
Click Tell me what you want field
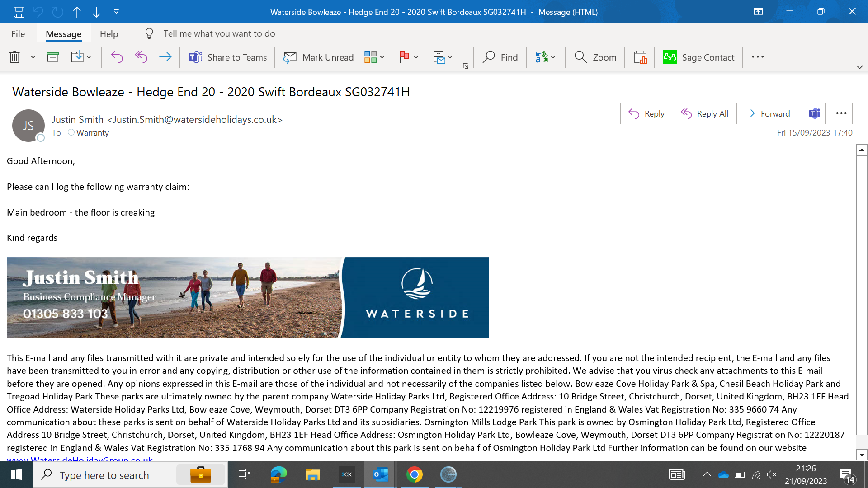pos(219,34)
